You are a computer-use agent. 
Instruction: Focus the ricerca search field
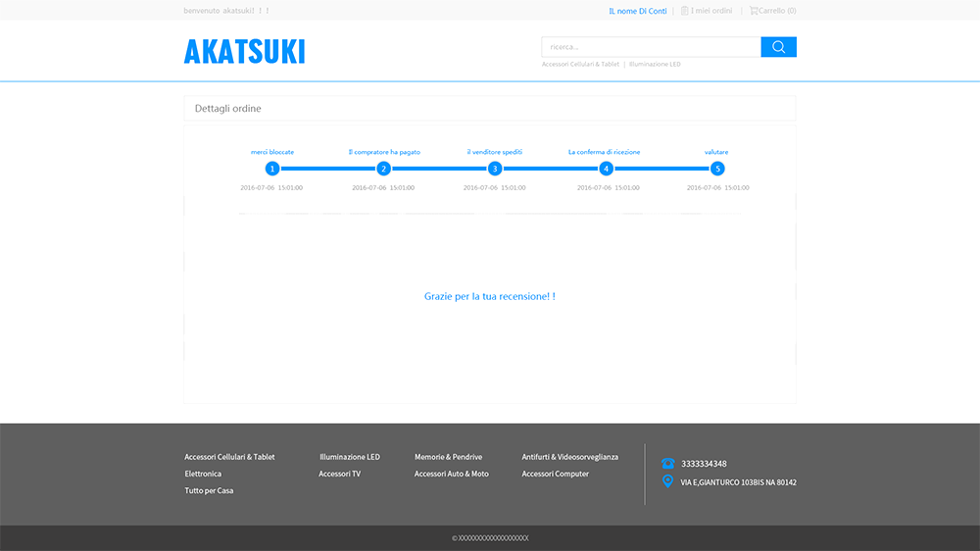tap(651, 47)
